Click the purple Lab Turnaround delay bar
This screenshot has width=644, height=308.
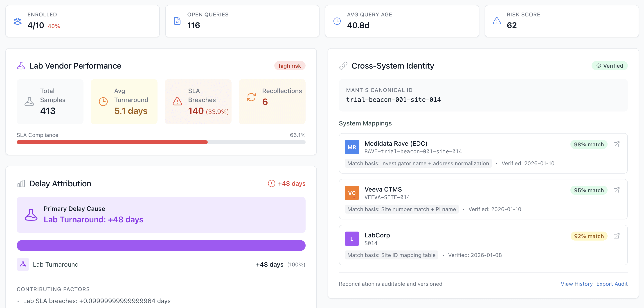(x=161, y=245)
